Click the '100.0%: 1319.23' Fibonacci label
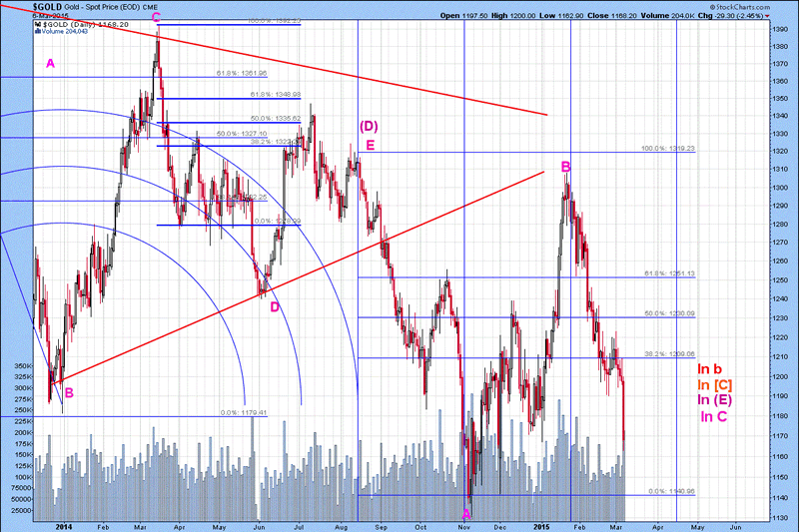This screenshot has height=532, width=799. tap(667, 149)
